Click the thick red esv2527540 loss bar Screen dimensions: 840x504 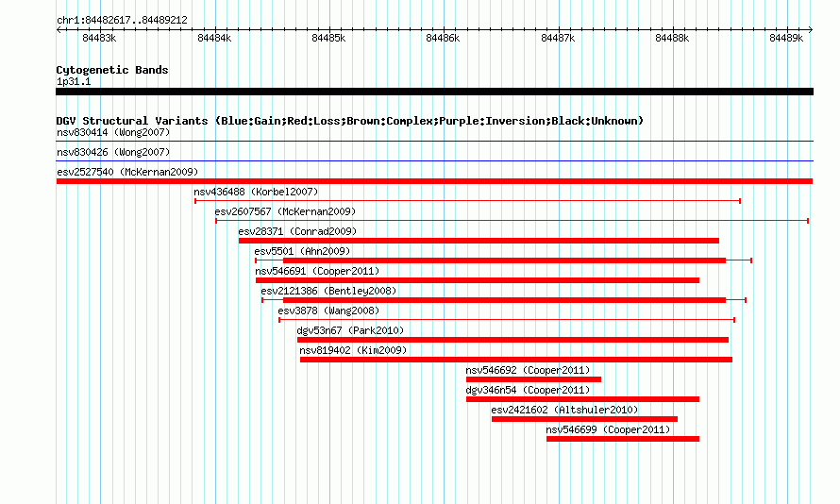(x=434, y=181)
